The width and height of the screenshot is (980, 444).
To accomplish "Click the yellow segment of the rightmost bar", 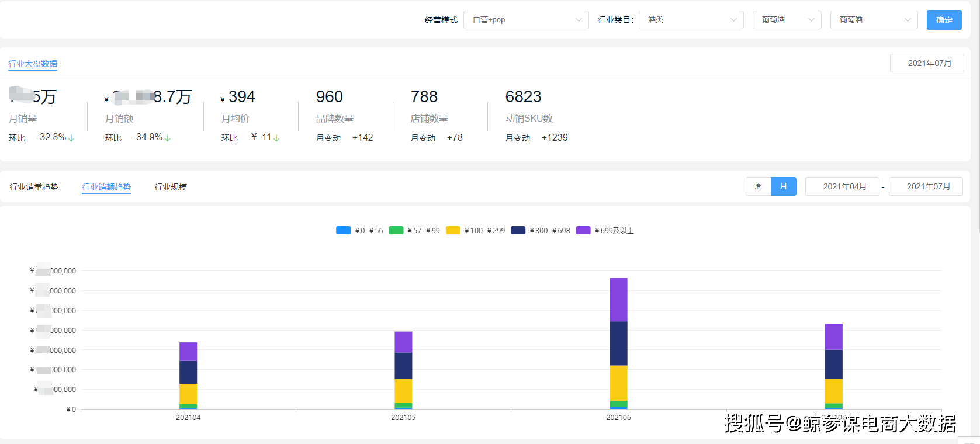I will (x=833, y=391).
